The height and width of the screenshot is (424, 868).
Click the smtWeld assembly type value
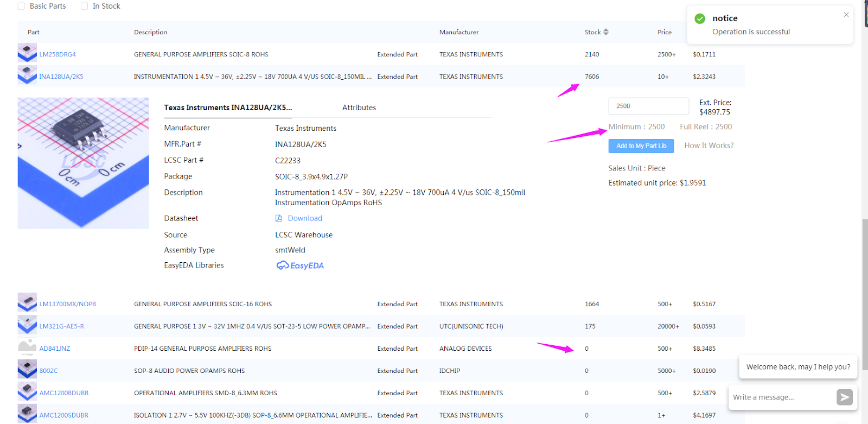(290, 250)
